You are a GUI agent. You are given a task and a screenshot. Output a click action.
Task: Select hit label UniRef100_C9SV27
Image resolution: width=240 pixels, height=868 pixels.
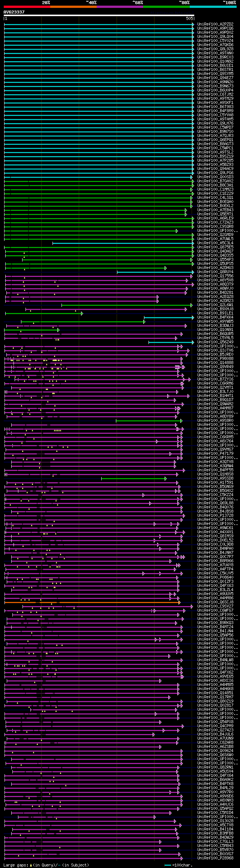(215, 606)
